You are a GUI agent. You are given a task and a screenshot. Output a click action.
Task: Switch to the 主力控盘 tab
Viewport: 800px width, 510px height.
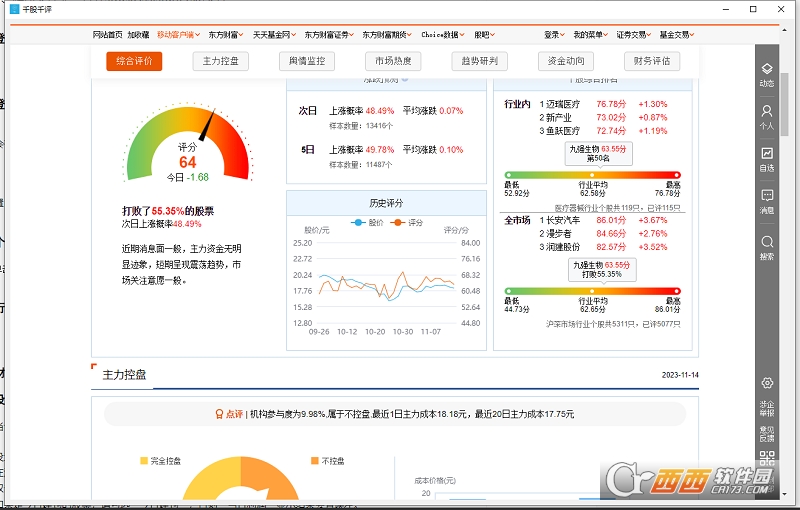tap(220, 61)
